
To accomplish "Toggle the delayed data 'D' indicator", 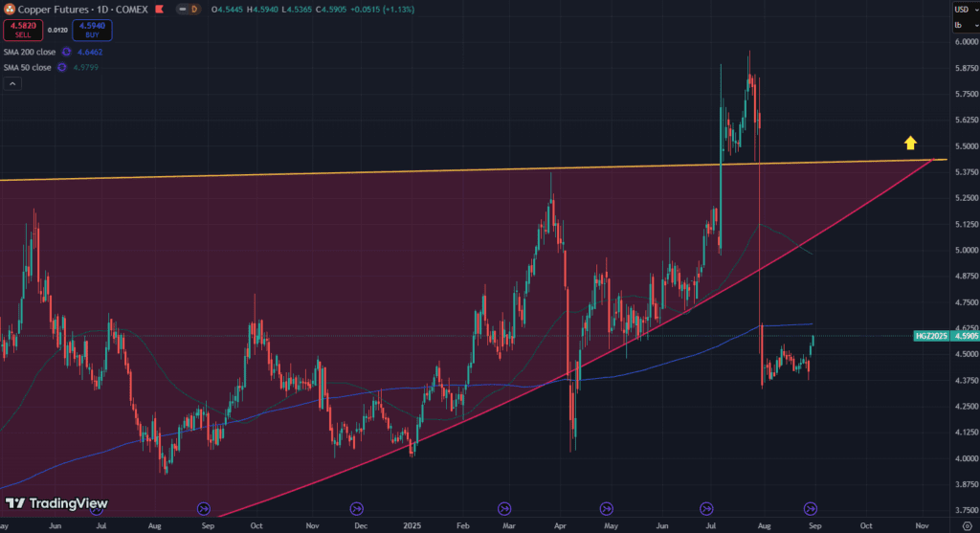I will coord(194,9).
